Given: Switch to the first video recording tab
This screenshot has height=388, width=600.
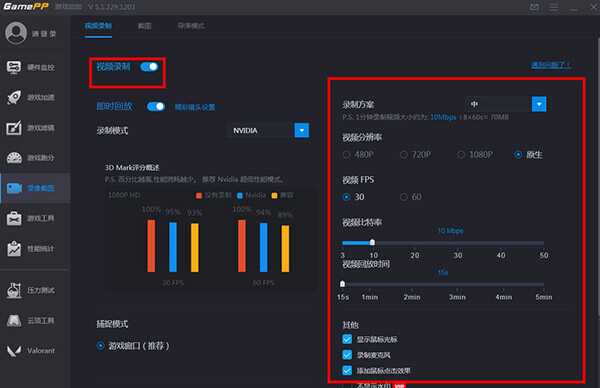Looking at the screenshot, I should (98, 26).
